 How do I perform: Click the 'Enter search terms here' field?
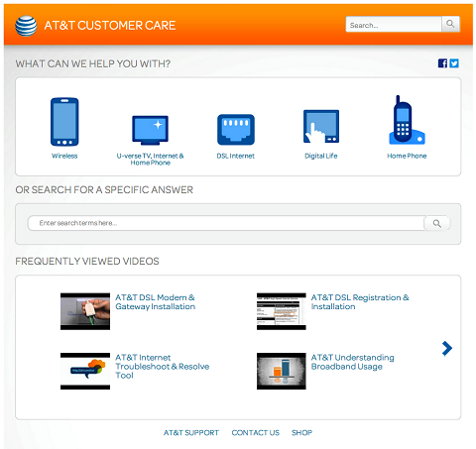[226, 223]
